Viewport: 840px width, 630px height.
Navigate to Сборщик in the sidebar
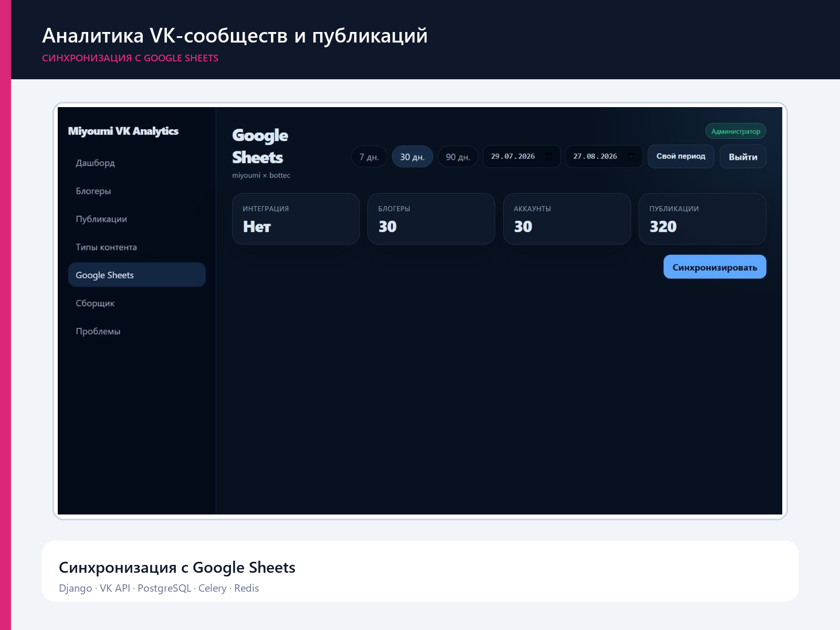click(136, 303)
